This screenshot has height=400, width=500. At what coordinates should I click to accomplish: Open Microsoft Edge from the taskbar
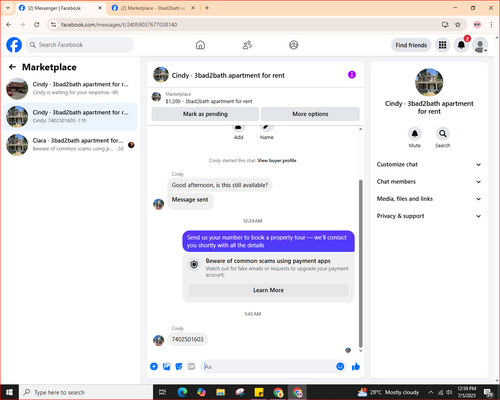click(x=182, y=392)
